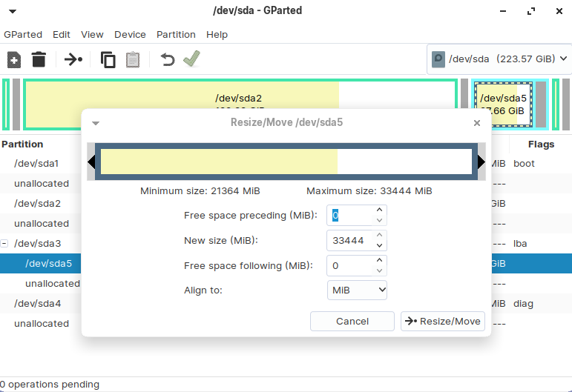Open the View menu
The width and height of the screenshot is (572, 392).
tap(92, 35)
